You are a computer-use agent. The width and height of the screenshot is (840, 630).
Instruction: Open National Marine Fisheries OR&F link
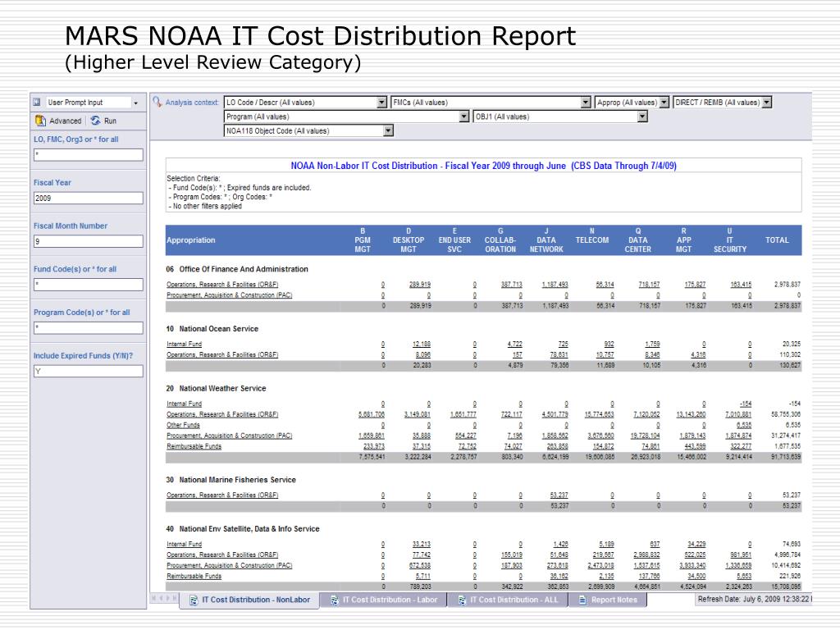tap(222, 495)
